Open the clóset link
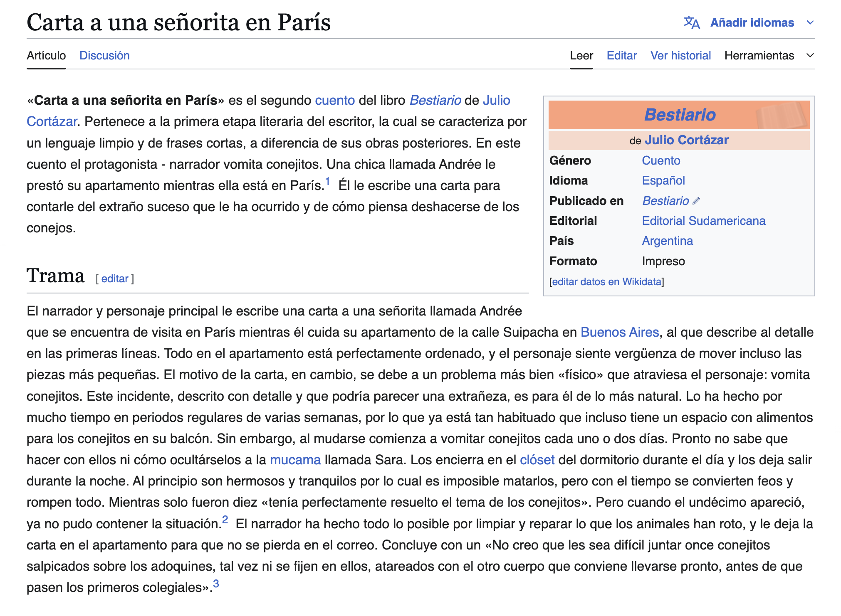Image resolution: width=841 pixels, height=616 pixels. (537, 460)
